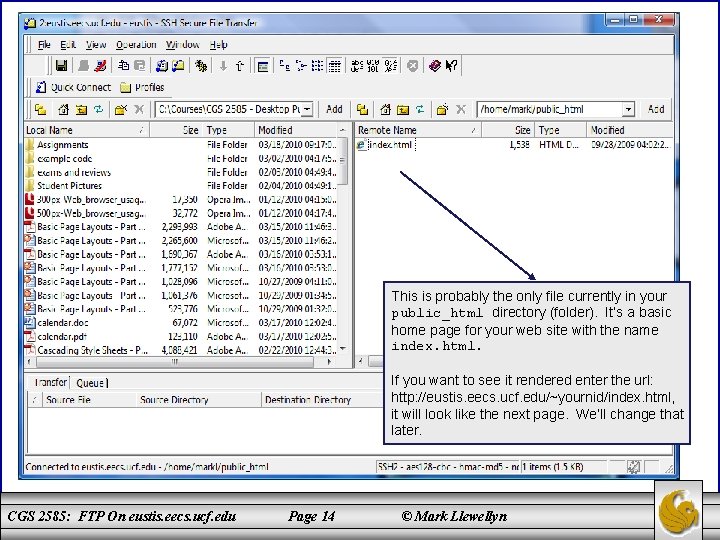Open the Edit menu
The width and height of the screenshot is (720, 540).
(x=68, y=45)
